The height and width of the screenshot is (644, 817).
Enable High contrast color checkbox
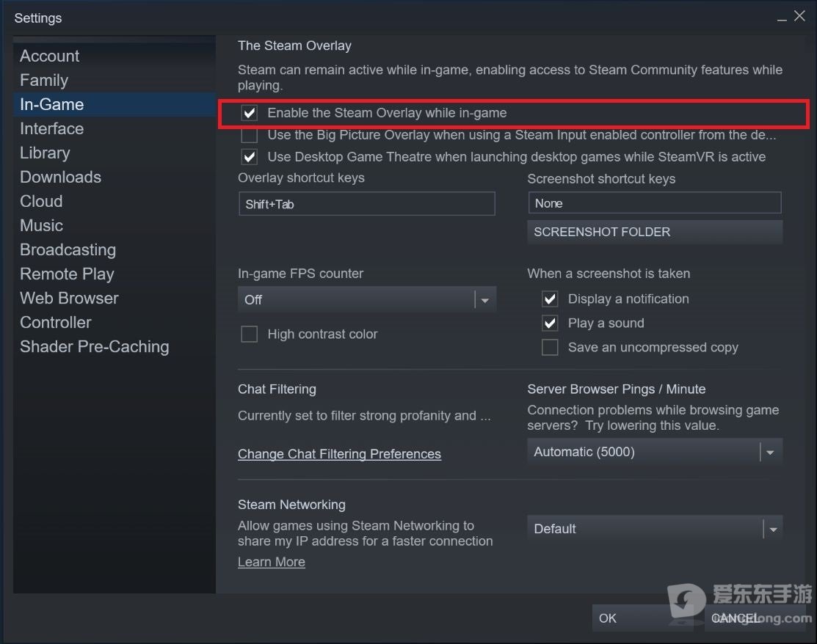pos(250,334)
